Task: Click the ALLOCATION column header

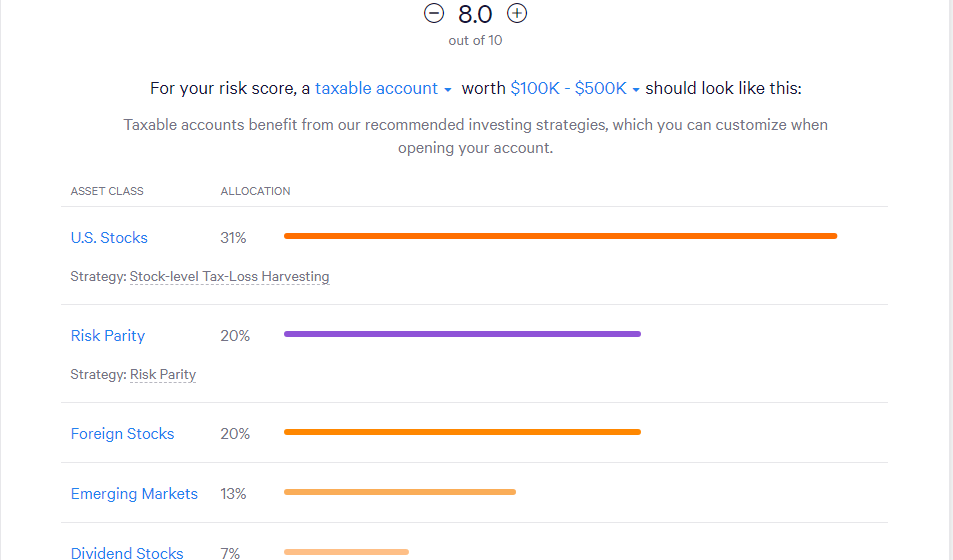Action: pyautogui.click(x=255, y=191)
